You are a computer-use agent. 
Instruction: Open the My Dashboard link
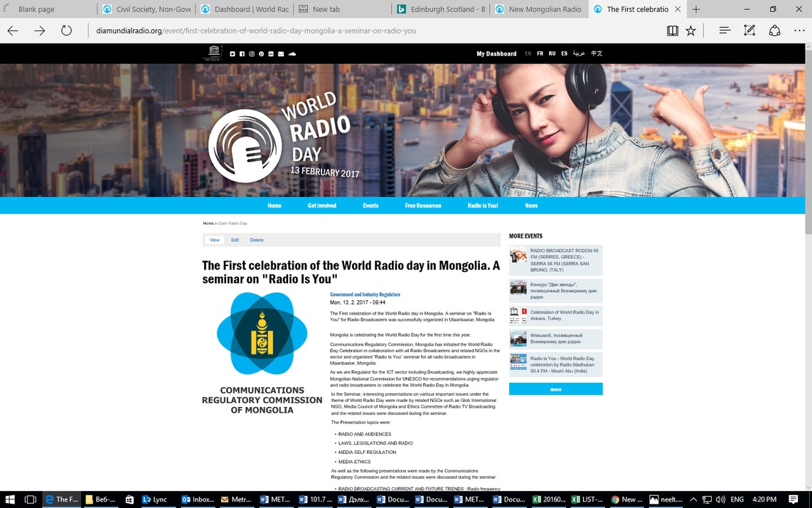pyautogui.click(x=496, y=54)
